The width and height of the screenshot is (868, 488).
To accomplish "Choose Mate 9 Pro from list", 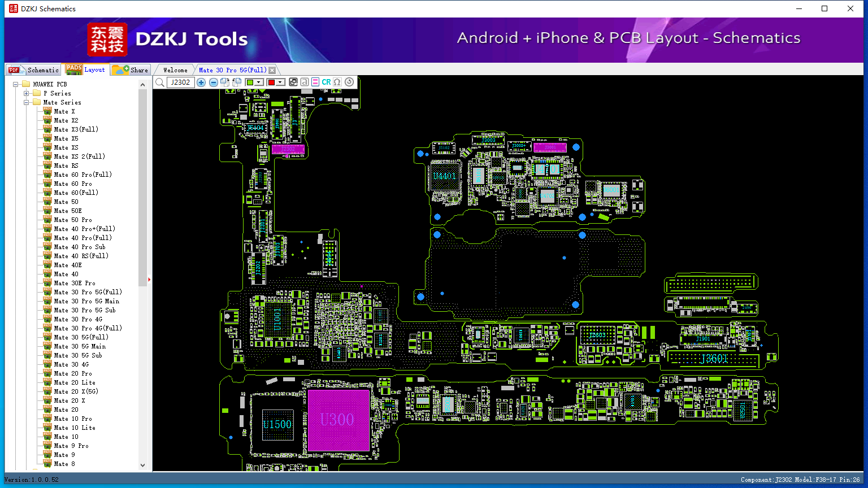I will click(x=71, y=446).
